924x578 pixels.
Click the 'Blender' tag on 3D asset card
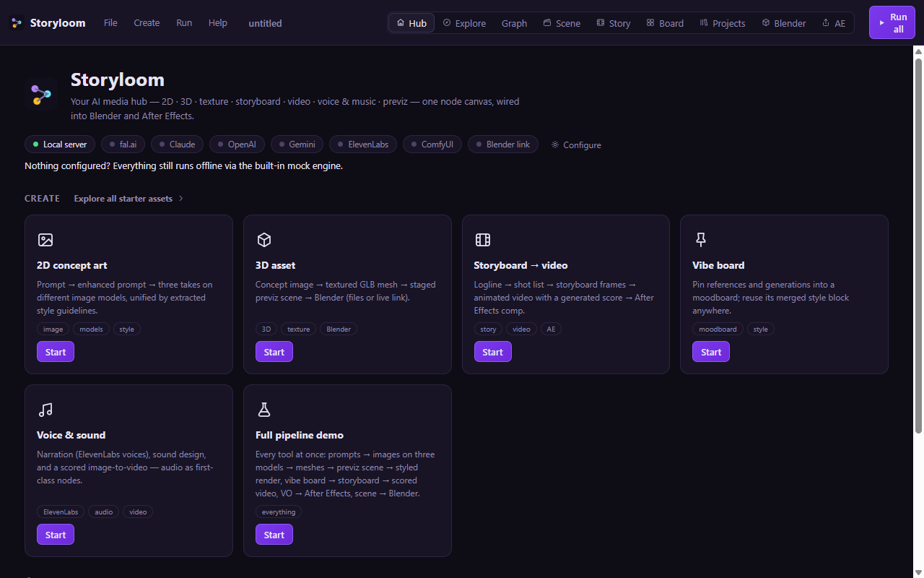pyautogui.click(x=339, y=329)
